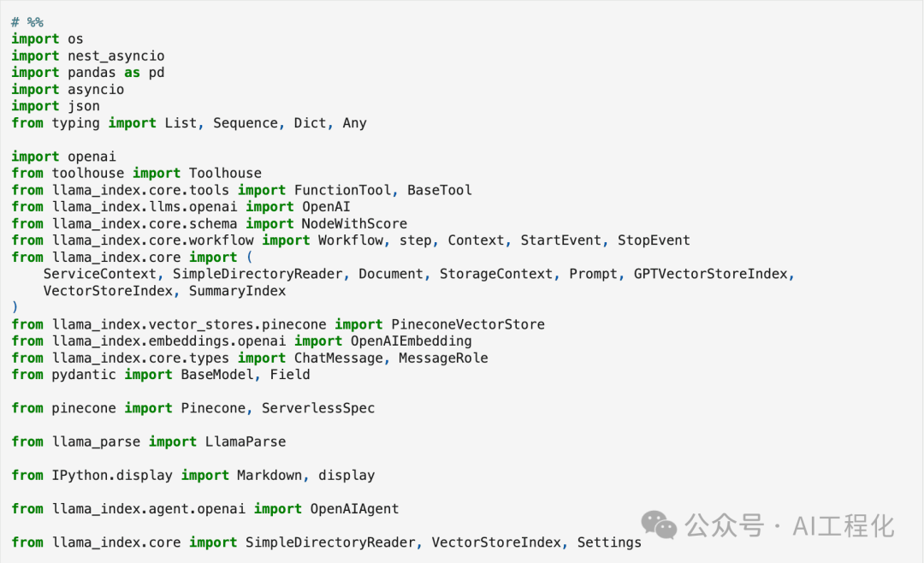Click 'ServerlessSpec' in pinecone import
Image resolution: width=924 pixels, height=563 pixels.
[318, 408]
